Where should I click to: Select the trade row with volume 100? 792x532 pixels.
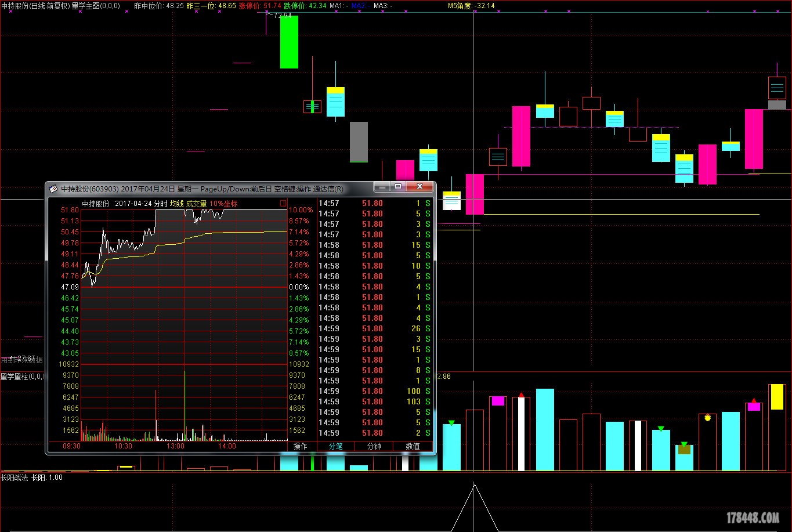coord(375,391)
